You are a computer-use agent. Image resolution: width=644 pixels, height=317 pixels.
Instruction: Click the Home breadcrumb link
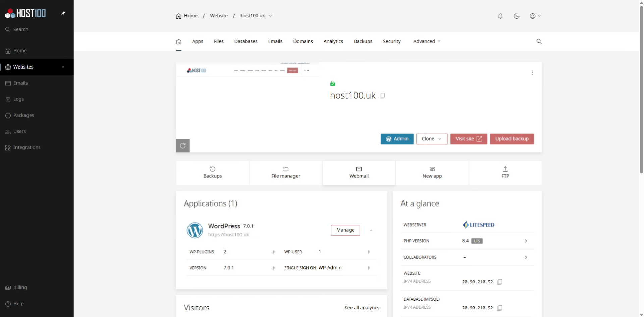(x=187, y=16)
